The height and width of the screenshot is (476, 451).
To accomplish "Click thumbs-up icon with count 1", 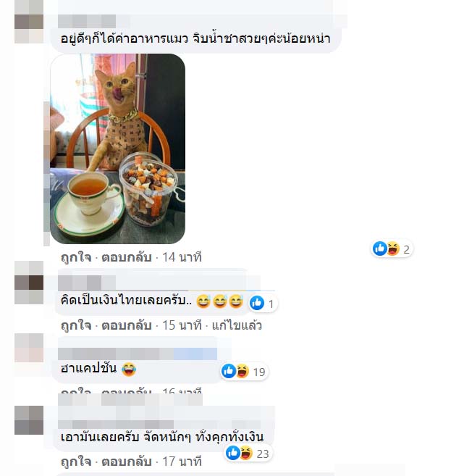I will click(x=257, y=303).
